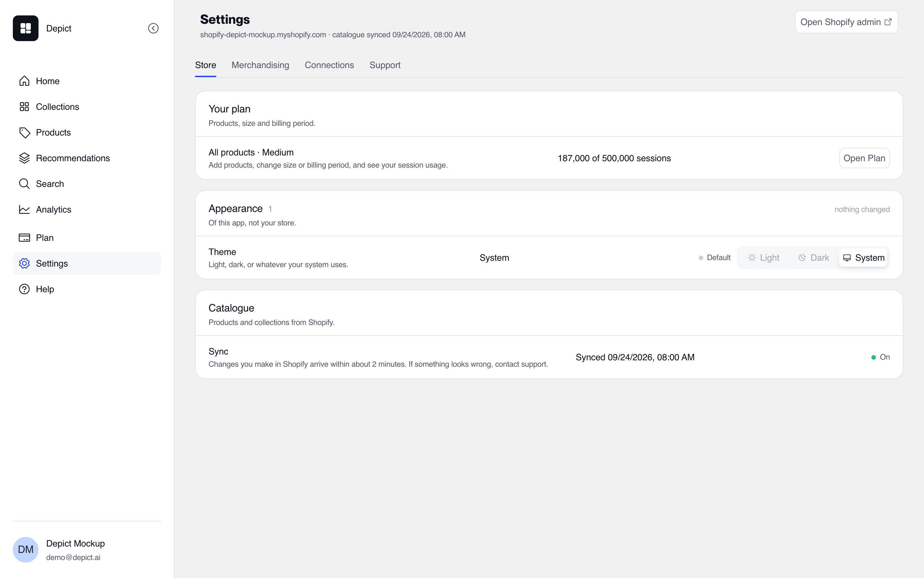Go to Recommendations in the sidebar

coord(87,158)
